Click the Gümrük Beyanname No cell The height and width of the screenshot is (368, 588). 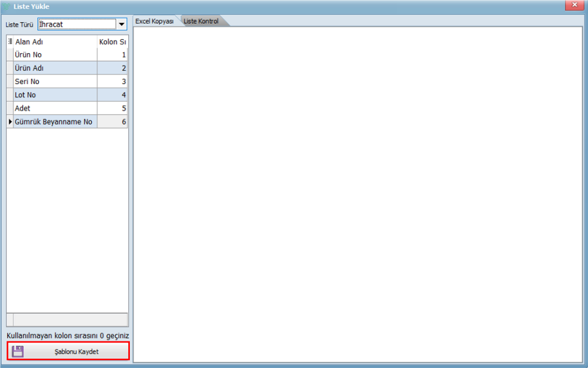tap(55, 121)
